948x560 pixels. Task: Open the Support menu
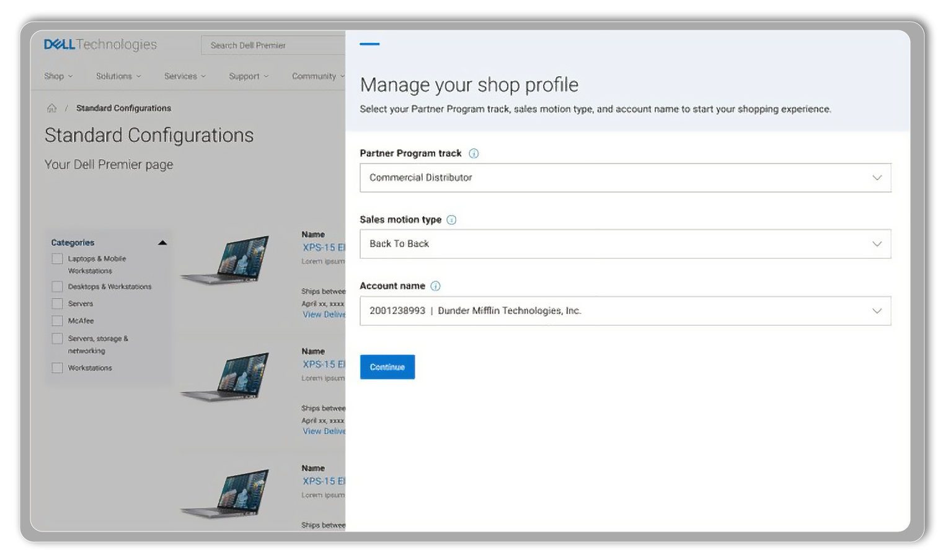coord(248,76)
